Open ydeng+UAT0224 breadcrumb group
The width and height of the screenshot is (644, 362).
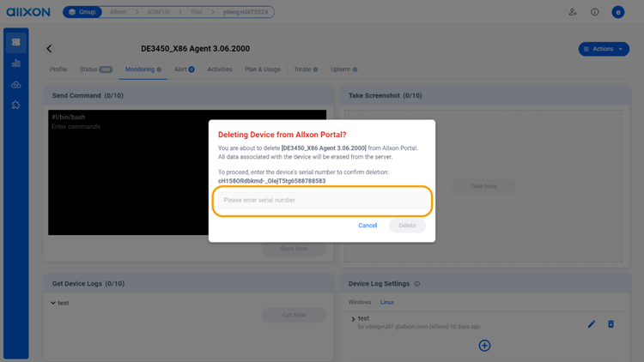(x=246, y=12)
